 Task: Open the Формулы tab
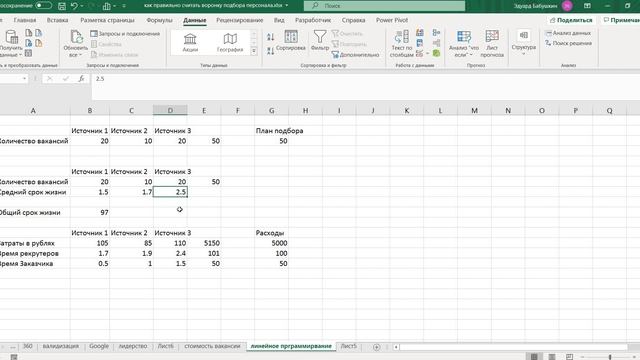point(159,20)
